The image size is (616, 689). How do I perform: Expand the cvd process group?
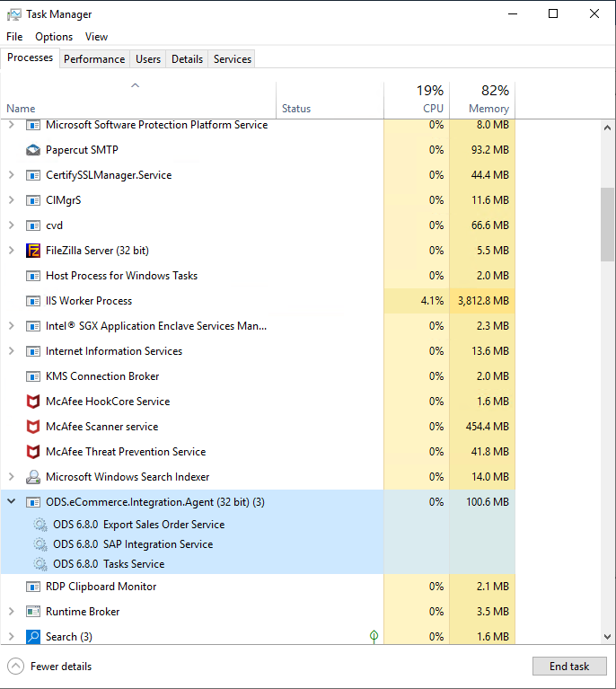coord(12,225)
